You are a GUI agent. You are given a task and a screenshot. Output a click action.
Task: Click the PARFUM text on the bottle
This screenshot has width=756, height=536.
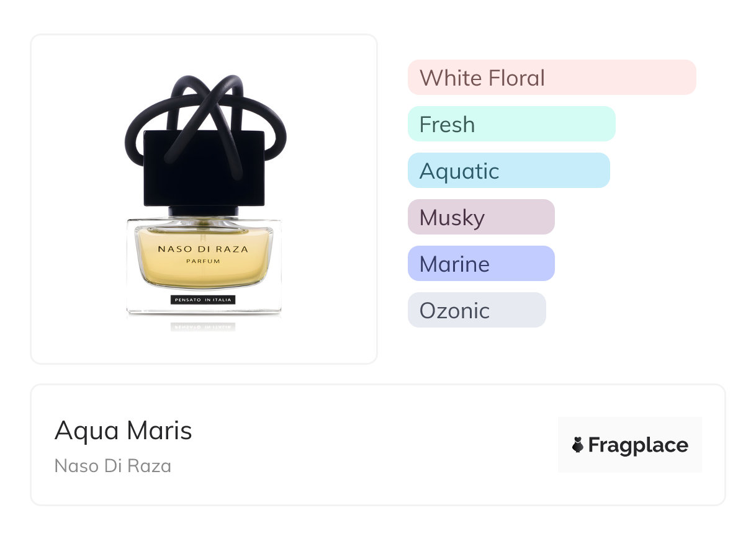(x=203, y=262)
